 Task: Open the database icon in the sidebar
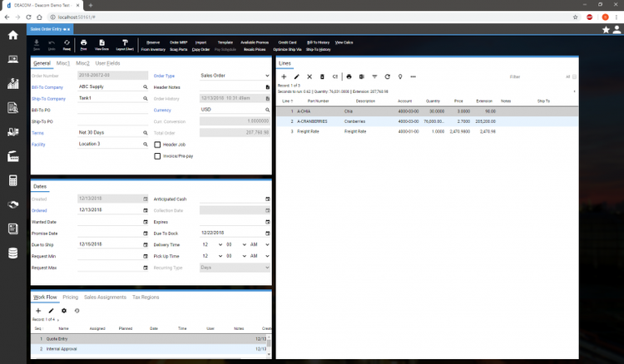[x=12, y=253]
